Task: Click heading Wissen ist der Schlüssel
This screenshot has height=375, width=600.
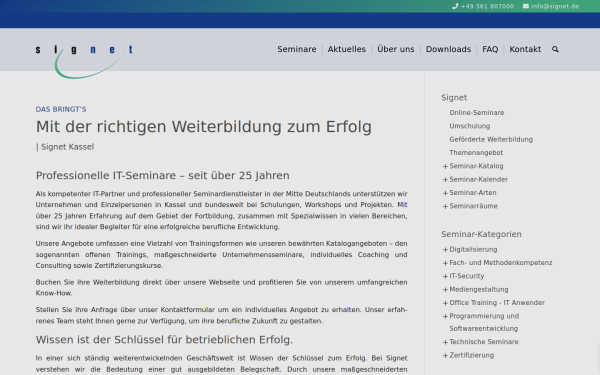Action: 164,340
